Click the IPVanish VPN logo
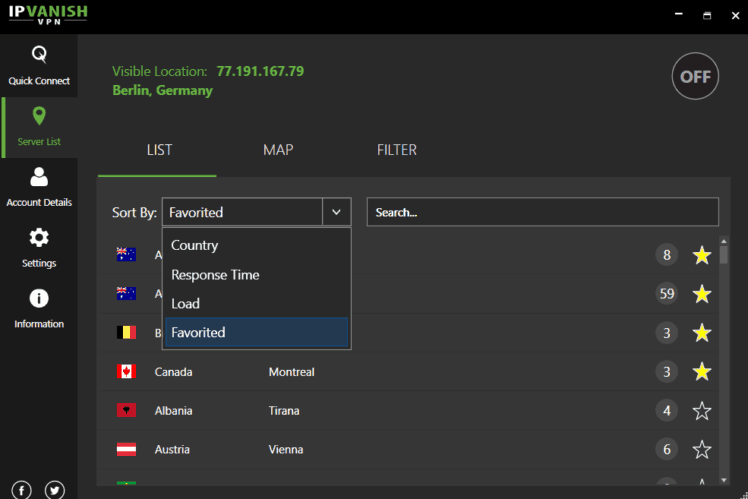 (x=48, y=14)
